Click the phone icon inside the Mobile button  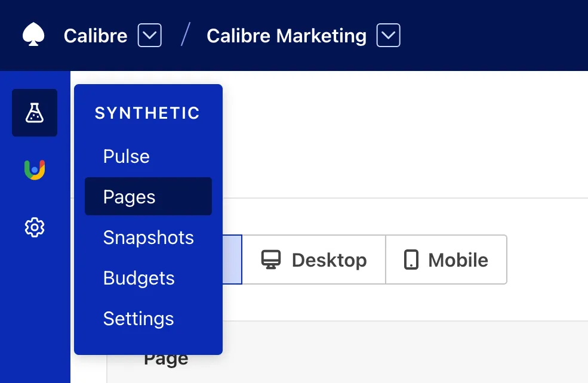[x=411, y=259]
